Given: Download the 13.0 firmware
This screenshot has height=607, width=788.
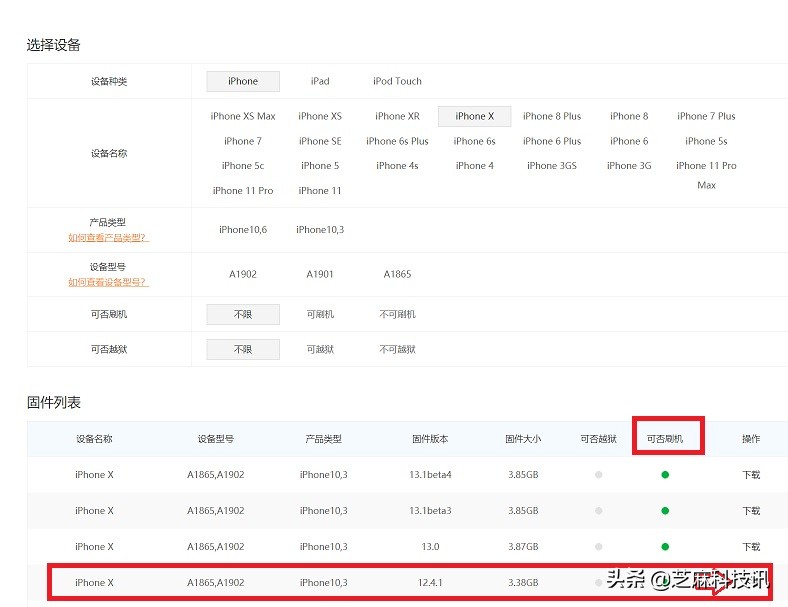Looking at the screenshot, I should [x=750, y=547].
